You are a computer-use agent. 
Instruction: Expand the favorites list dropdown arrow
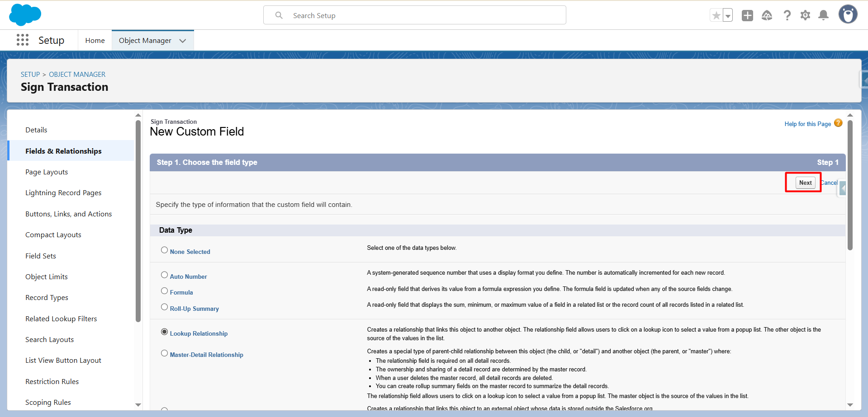click(728, 16)
